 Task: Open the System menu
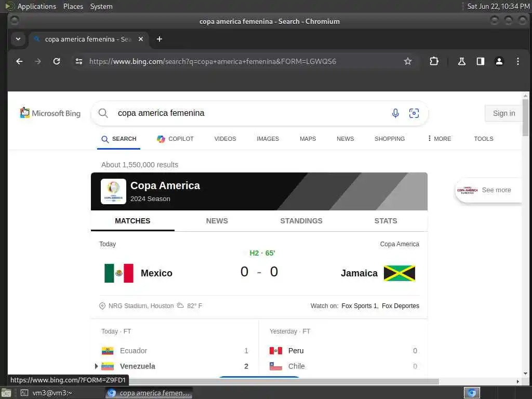coord(101,6)
